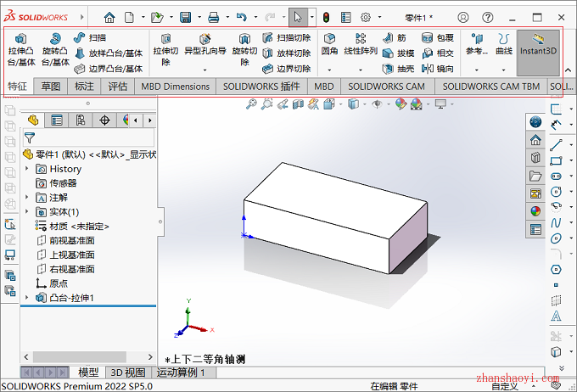The image size is (577, 392).
Task: Click the Home icon in title toolbar
Action: [109, 17]
